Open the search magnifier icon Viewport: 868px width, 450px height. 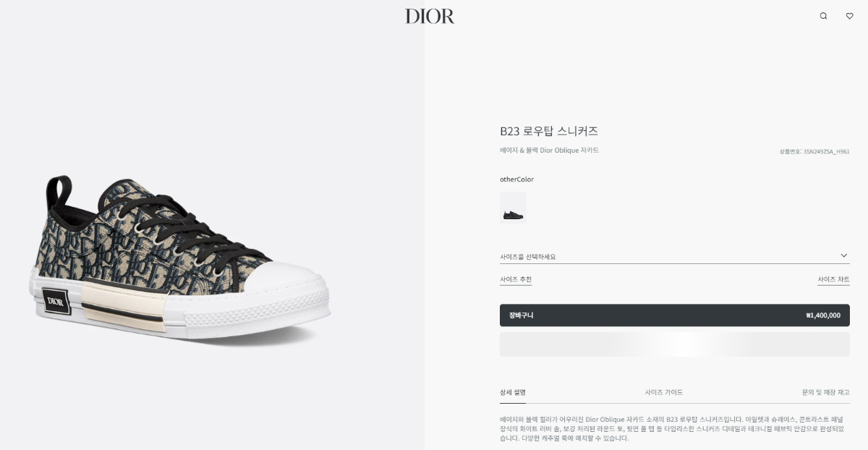click(823, 16)
